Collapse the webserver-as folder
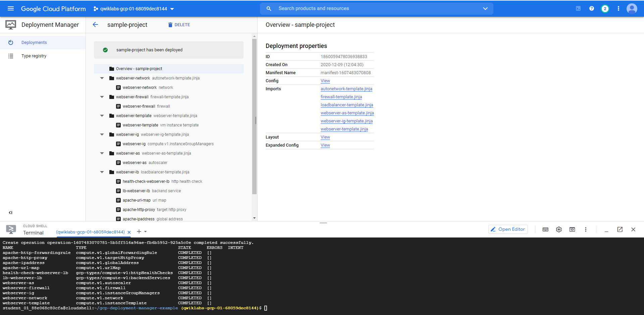Viewport: 644px width, 315px height. (102, 153)
